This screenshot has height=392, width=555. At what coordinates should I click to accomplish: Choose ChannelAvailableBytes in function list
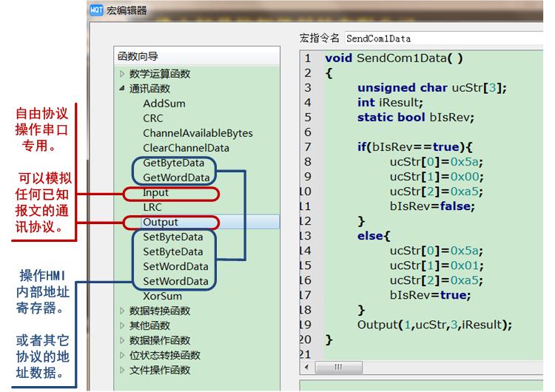198,133
